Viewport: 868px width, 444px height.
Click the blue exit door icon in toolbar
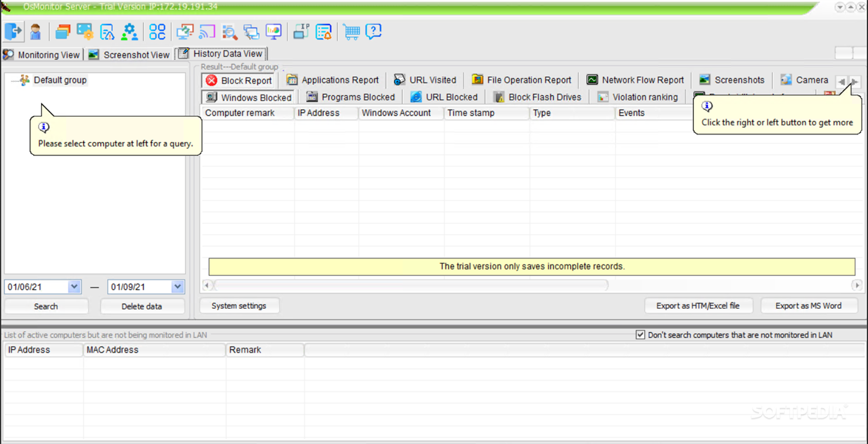(13, 31)
